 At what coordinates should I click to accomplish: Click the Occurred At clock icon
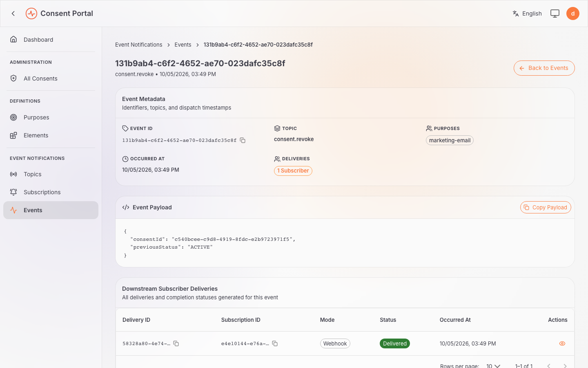125,159
